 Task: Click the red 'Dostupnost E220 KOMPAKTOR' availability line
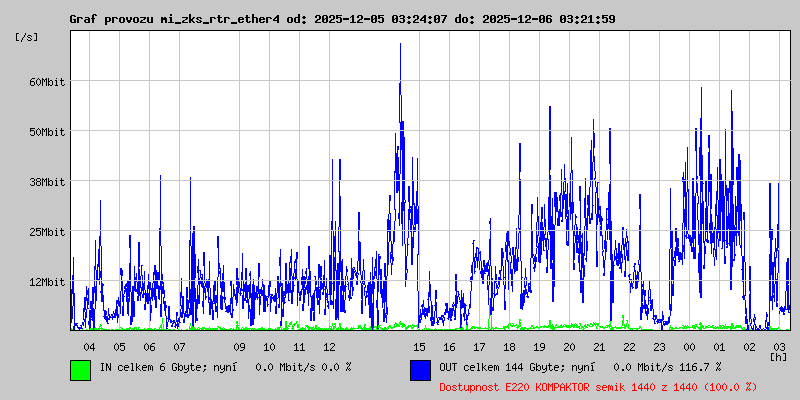click(598, 387)
